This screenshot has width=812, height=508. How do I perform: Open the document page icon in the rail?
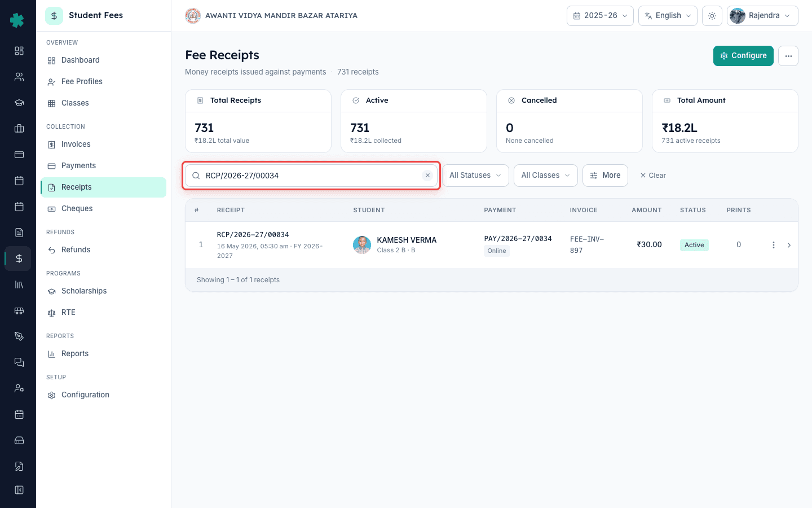[19, 233]
